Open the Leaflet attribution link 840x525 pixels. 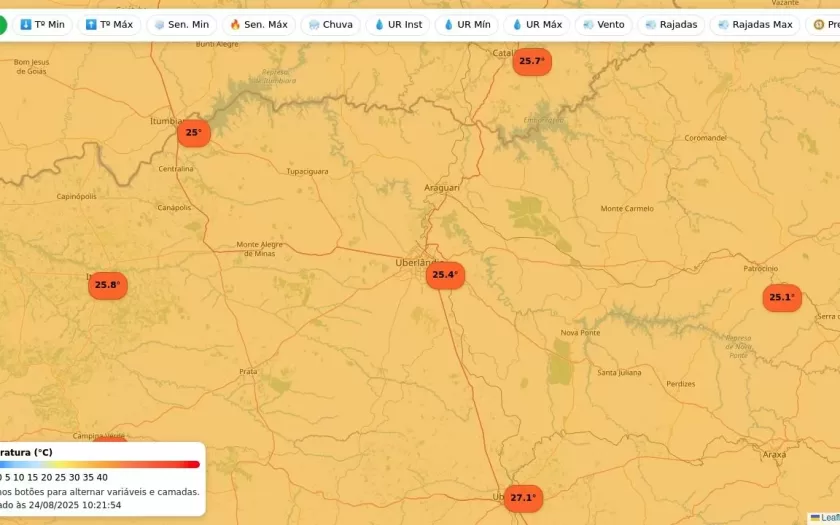(828, 517)
